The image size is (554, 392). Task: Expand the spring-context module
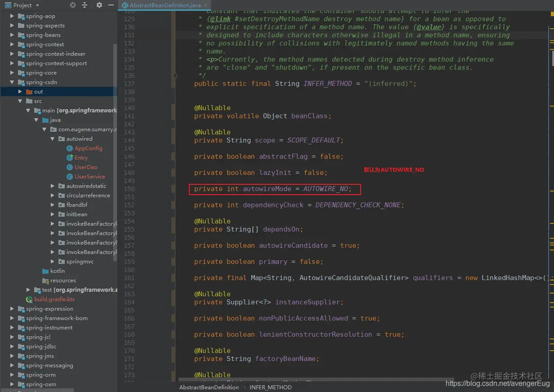click(12, 45)
